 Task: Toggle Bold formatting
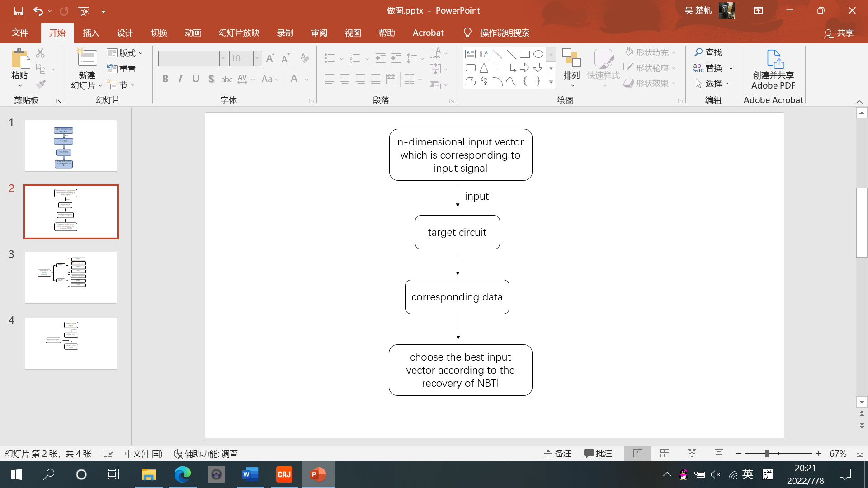point(165,79)
